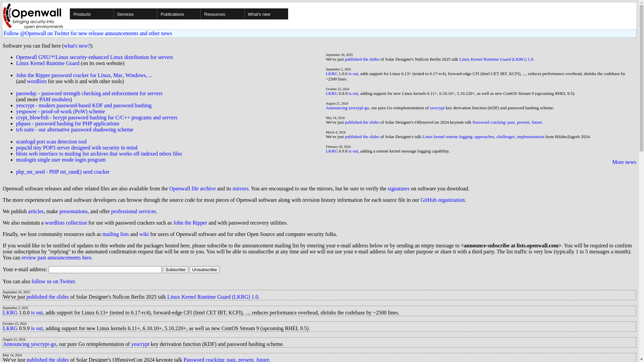Open the articles link
The image size is (644, 362).
point(36,212)
